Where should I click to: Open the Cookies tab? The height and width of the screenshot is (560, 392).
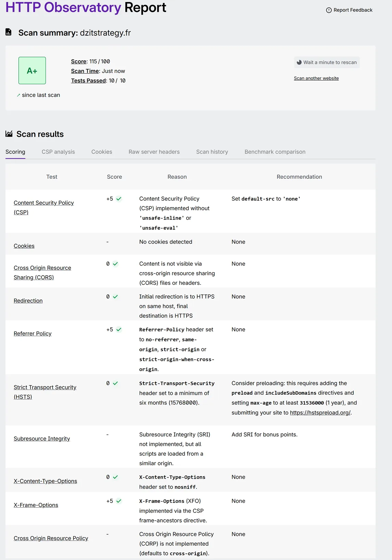102,152
